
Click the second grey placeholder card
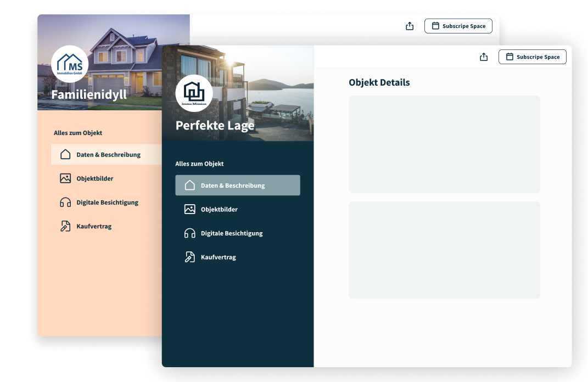click(444, 250)
